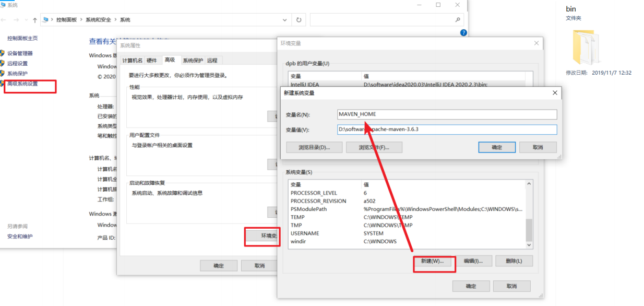
Task: Click system variables scrollbar down arrow
Action: [x=529, y=245]
